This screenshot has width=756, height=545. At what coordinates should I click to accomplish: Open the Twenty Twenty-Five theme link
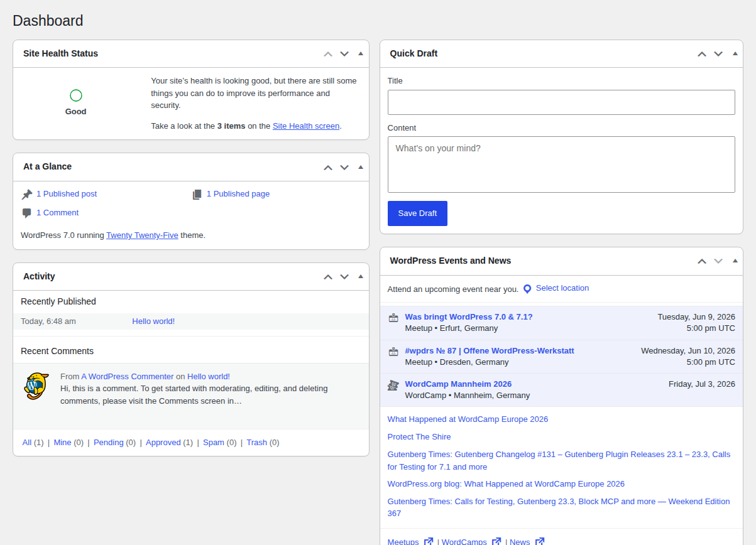[x=142, y=235]
